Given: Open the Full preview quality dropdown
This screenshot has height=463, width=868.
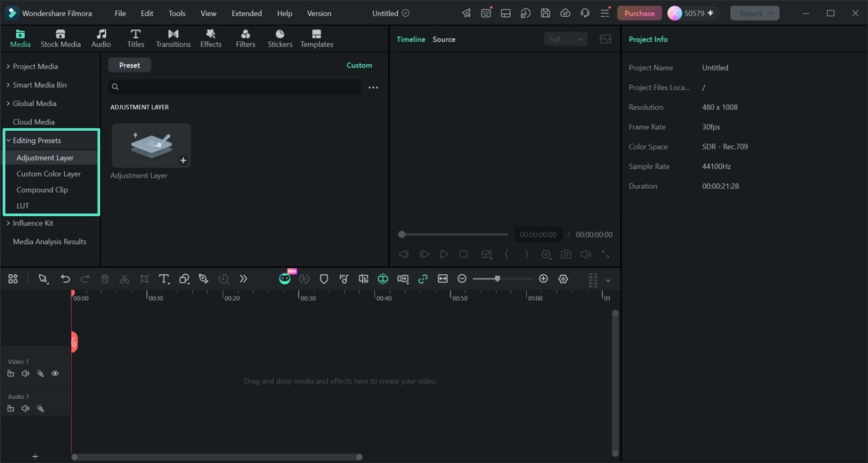Looking at the screenshot, I should [x=566, y=39].
